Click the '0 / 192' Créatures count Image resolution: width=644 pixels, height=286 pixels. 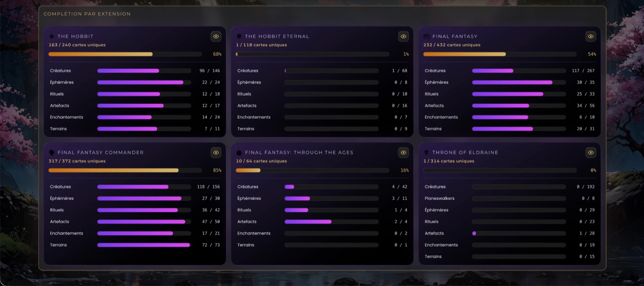tap(586, 187)
